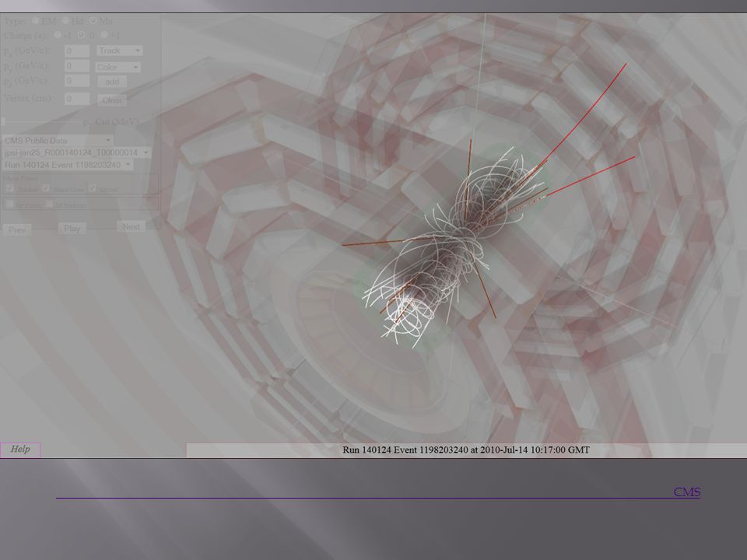Click the Vertex (cm) input field
This screenshot has height=560, width=747.
[x=77, y=99]
